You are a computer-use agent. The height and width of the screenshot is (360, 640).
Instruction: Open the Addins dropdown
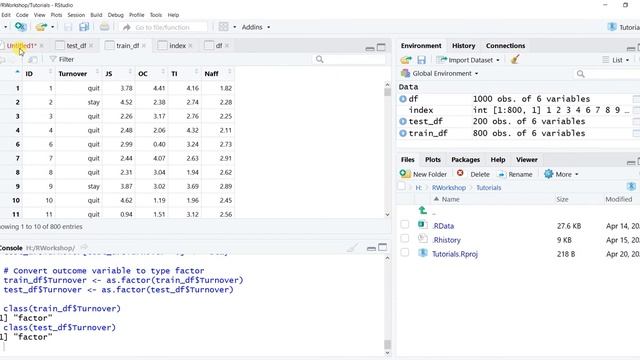coord(256,27)
